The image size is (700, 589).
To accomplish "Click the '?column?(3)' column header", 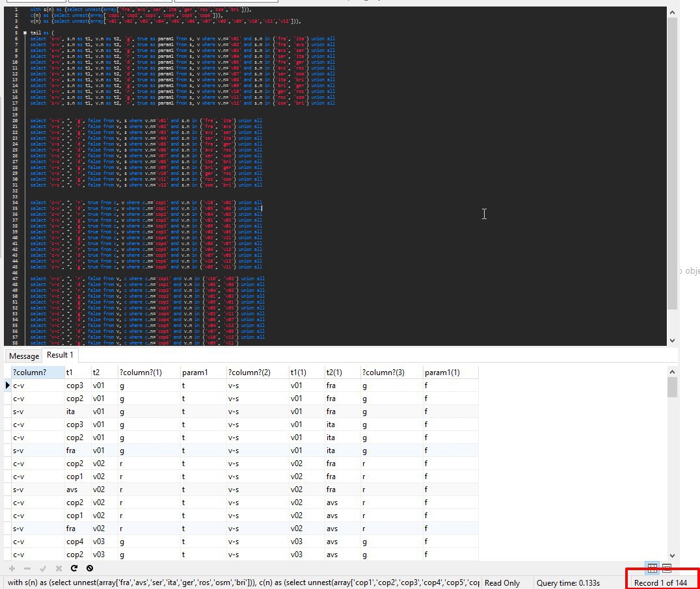I will [x=392, y=372].
